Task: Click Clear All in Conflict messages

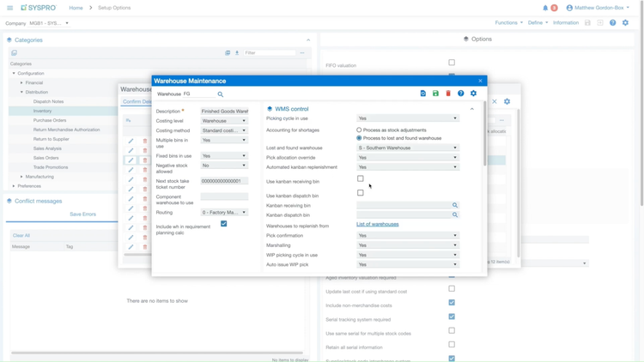Action: (x=21, y=236)
